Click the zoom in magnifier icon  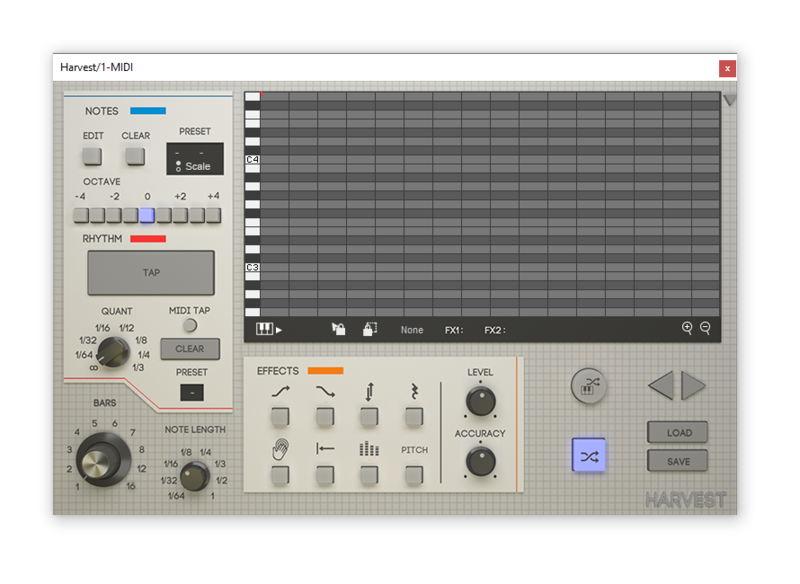pos(687,328)
